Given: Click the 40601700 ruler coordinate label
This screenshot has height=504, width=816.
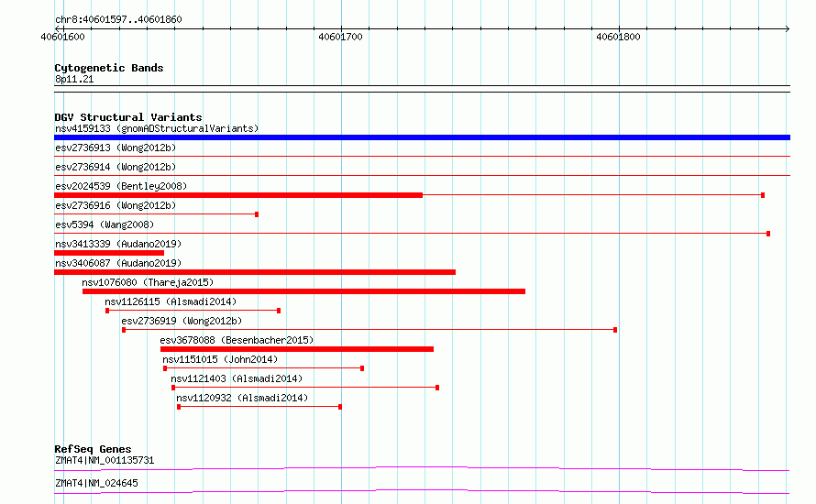Looking at the screenshot, I should tap(340, 37).
